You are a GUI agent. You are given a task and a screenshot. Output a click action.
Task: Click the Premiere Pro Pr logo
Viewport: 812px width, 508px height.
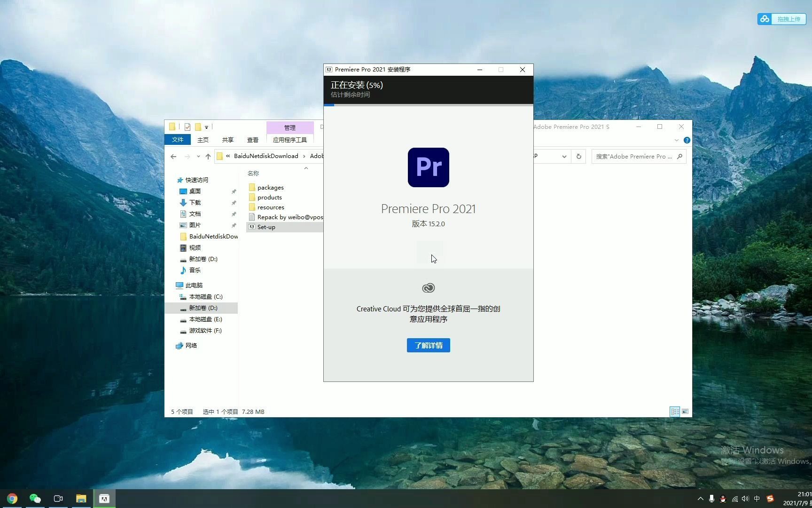[428, 167]
